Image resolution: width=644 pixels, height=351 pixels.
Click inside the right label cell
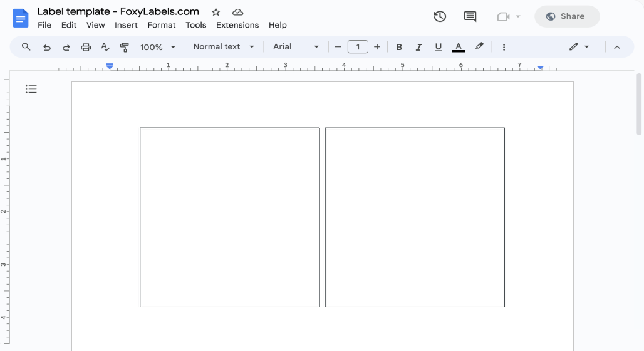415,217
